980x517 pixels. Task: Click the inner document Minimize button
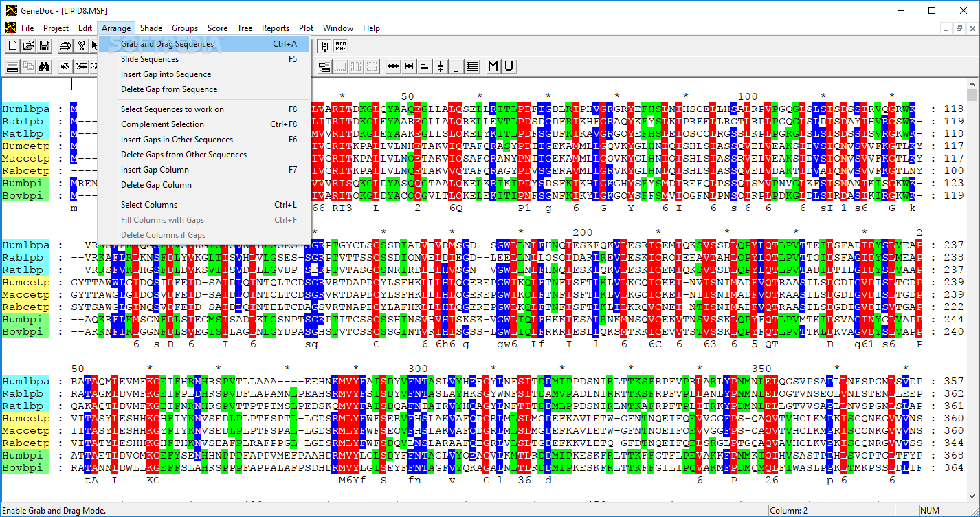pos(947,28)
